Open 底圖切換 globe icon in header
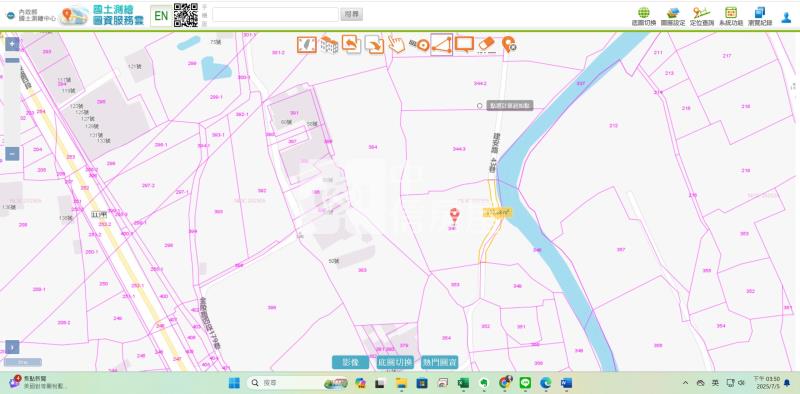The width and height of the screenshot is (800, 394). 644,16
